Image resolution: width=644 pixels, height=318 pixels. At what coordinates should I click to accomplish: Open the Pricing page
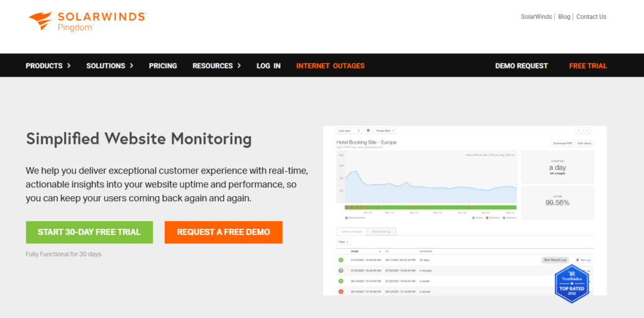click(163, 65)
